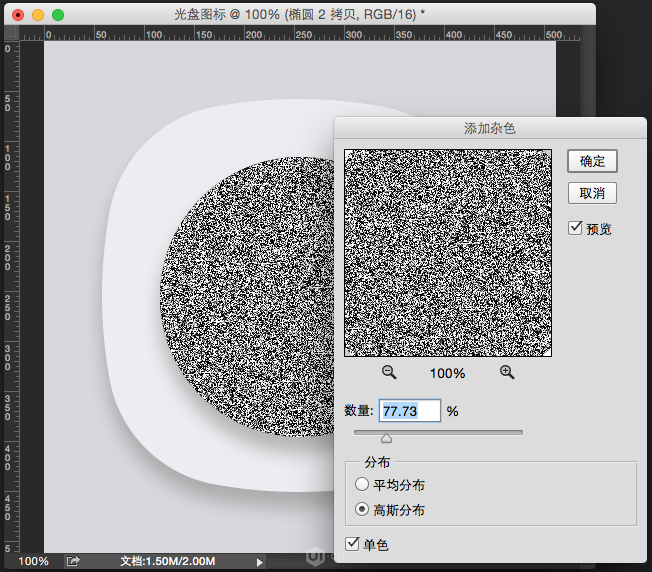The image size is (652, 572).
Task: Cancel the dialog with 取消
Action: click(592, 193)
